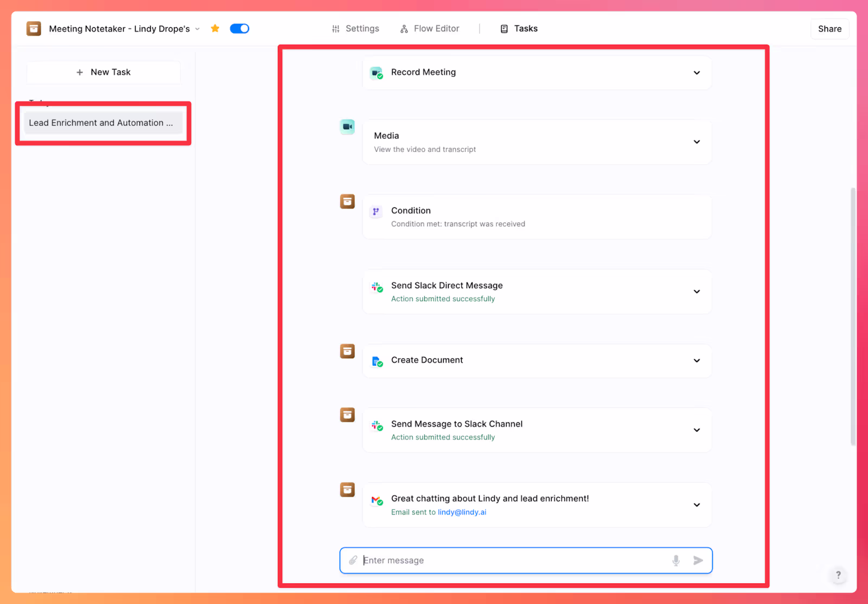Image resolution: width=868 pixels, height=604 pixels.
Task: Expand Send Message to Slack Channel step
Action: pos(697,430)
